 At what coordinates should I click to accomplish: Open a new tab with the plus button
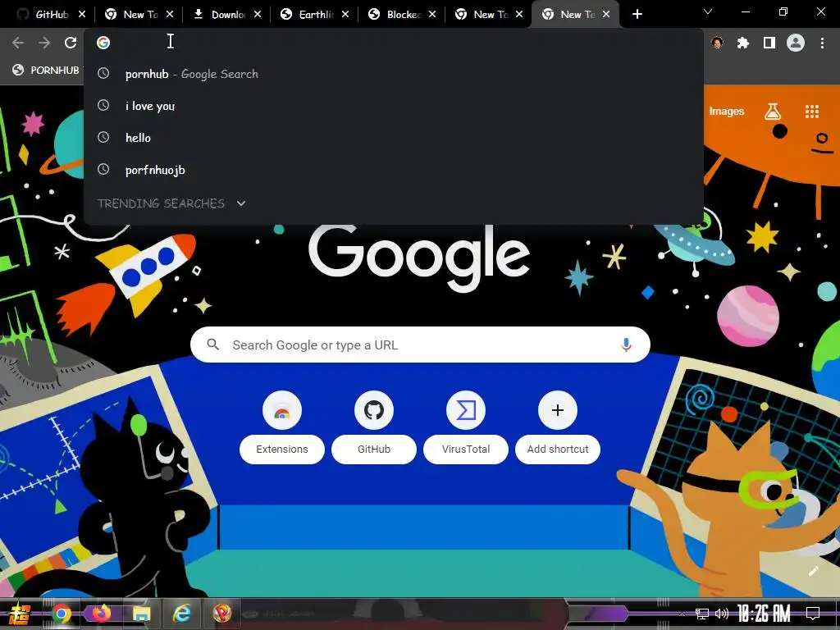(637, 15)
